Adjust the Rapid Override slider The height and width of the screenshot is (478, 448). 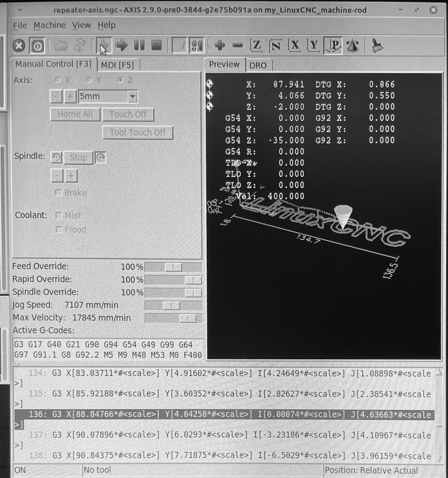173,280
